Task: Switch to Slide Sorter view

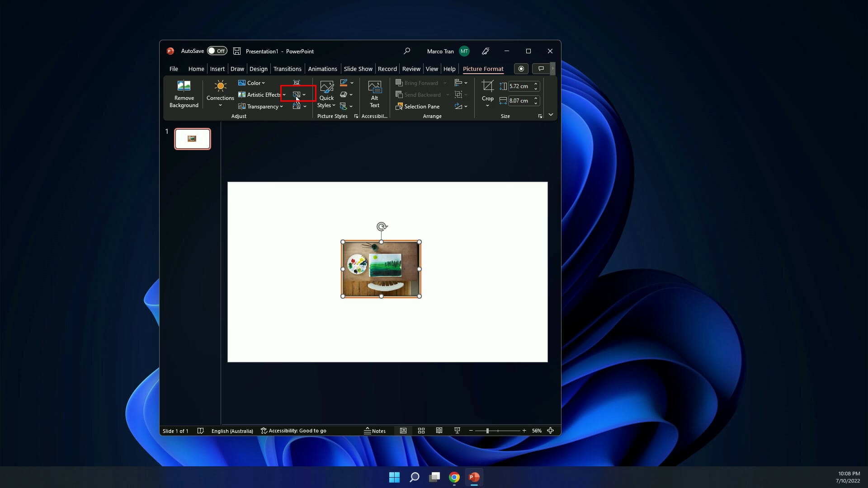Action: coord(421,431)
